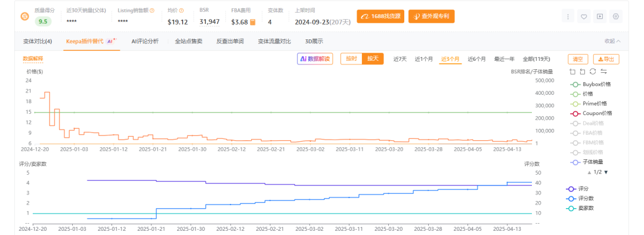This screenshot has height=235, width=644.
Task: Click the 导出 export button
Action: (606, 59)
